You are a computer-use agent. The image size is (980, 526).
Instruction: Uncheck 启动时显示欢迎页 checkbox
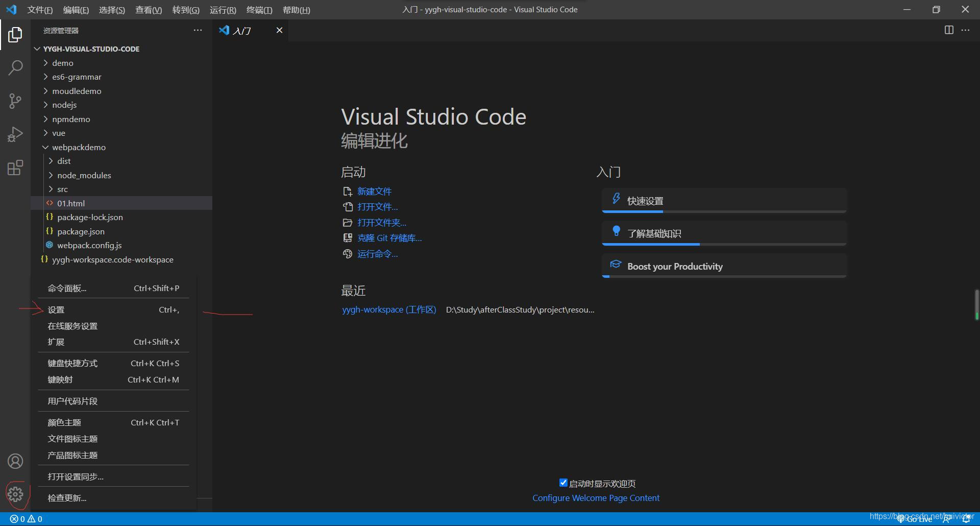[x=563, y=483]
